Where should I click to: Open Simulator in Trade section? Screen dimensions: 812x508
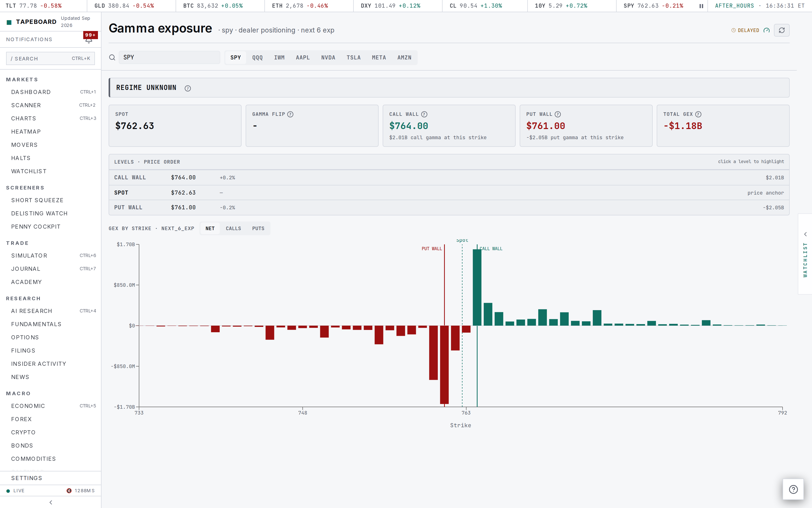pos(50,256)
